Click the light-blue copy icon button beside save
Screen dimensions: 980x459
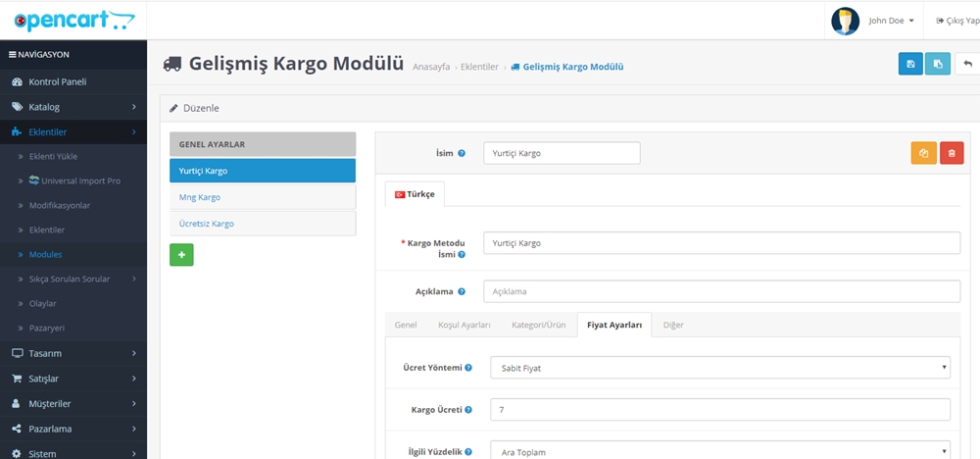(938, 64)
